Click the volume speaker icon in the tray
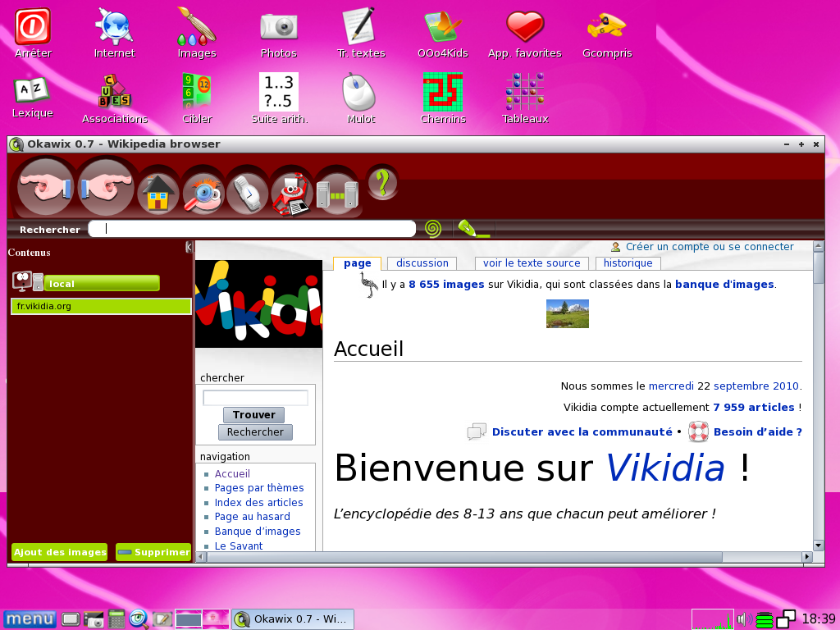This screenshot has width=840, height=630. coord(744,619)
